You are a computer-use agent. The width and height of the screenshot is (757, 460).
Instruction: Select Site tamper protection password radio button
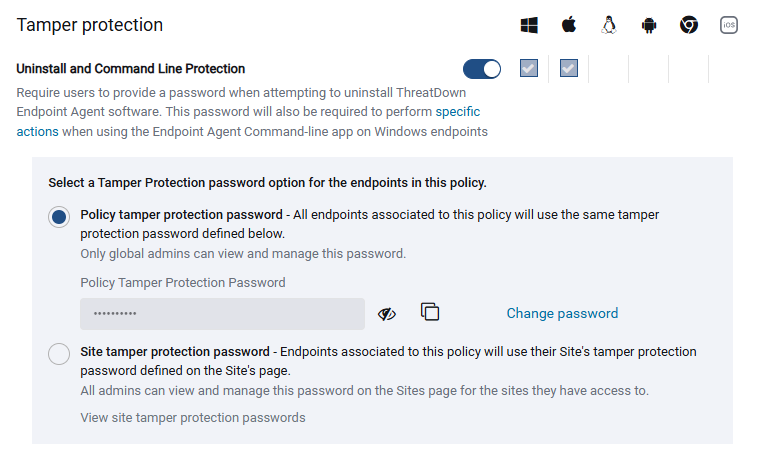point(59,354)
